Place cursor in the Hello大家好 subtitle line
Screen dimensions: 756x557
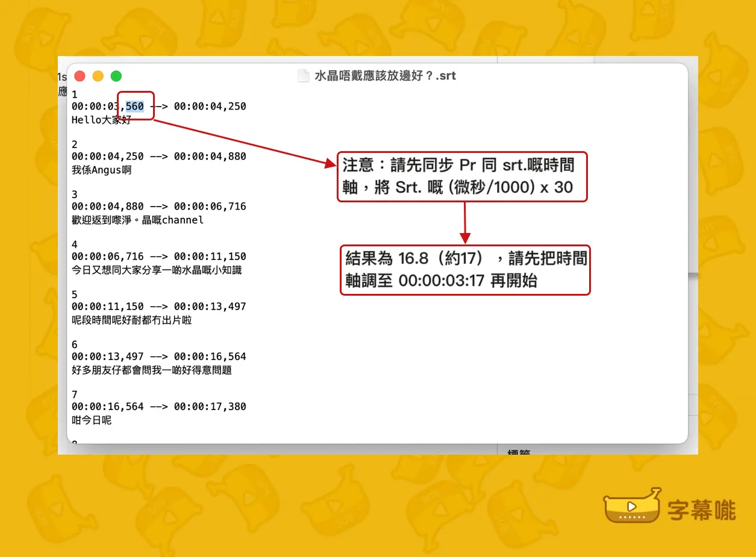(x=101, y=120)
